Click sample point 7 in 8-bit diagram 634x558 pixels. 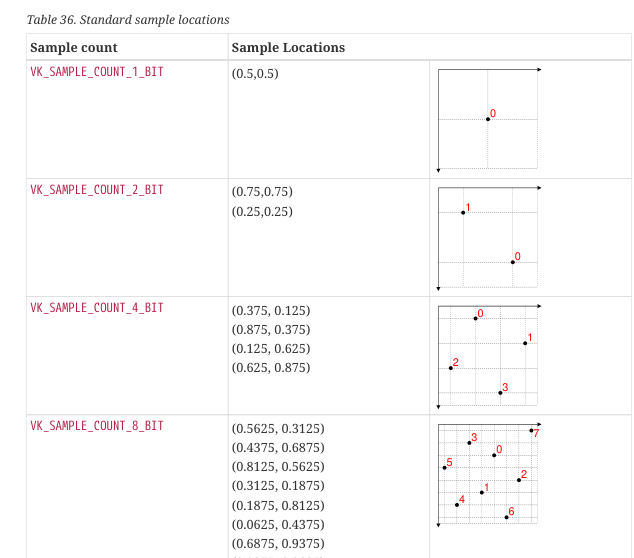tap(531, 431)
